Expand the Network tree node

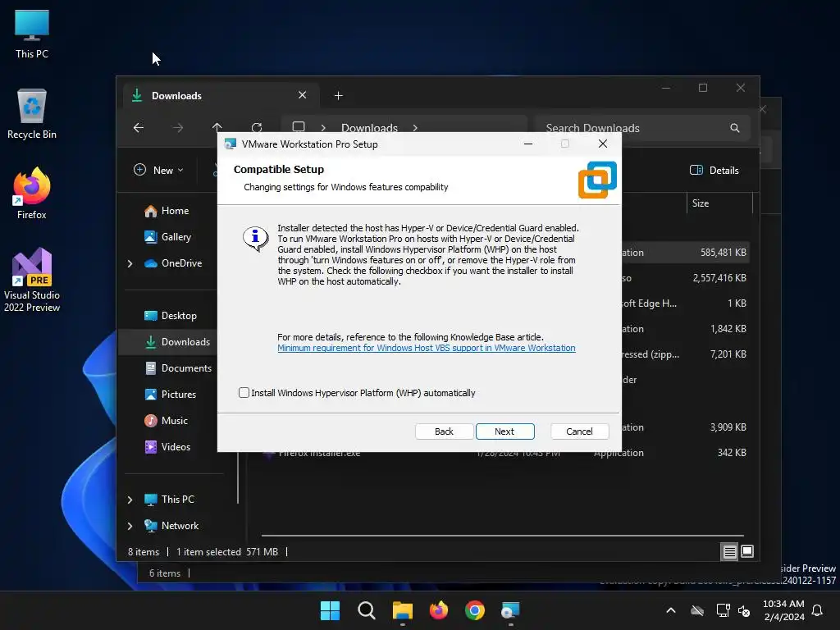130,526
